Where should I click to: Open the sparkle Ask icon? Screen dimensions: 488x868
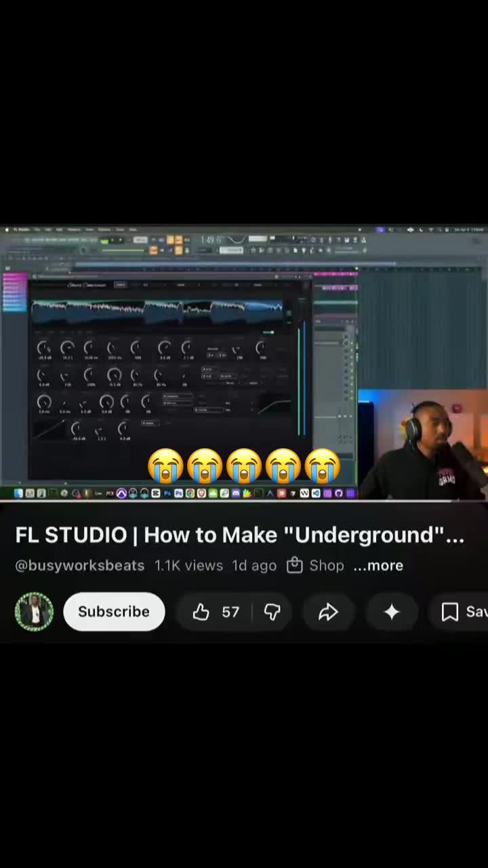click(391, 612)
